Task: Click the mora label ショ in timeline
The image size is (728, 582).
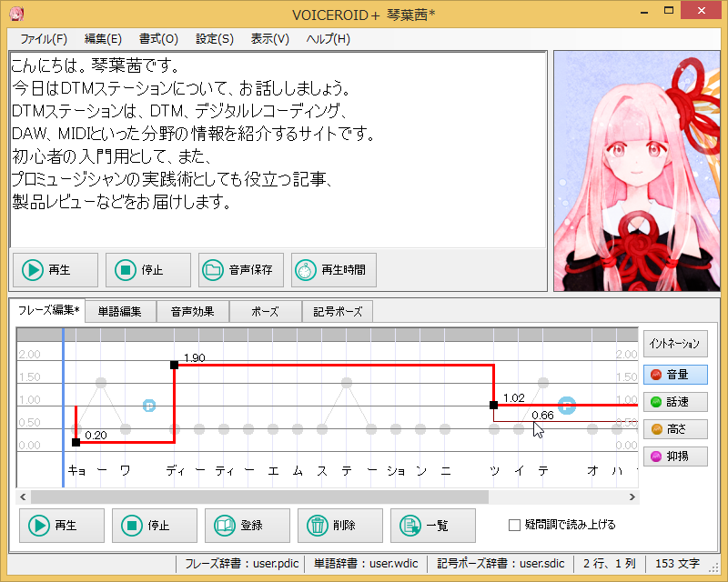Action: point(396,471)
